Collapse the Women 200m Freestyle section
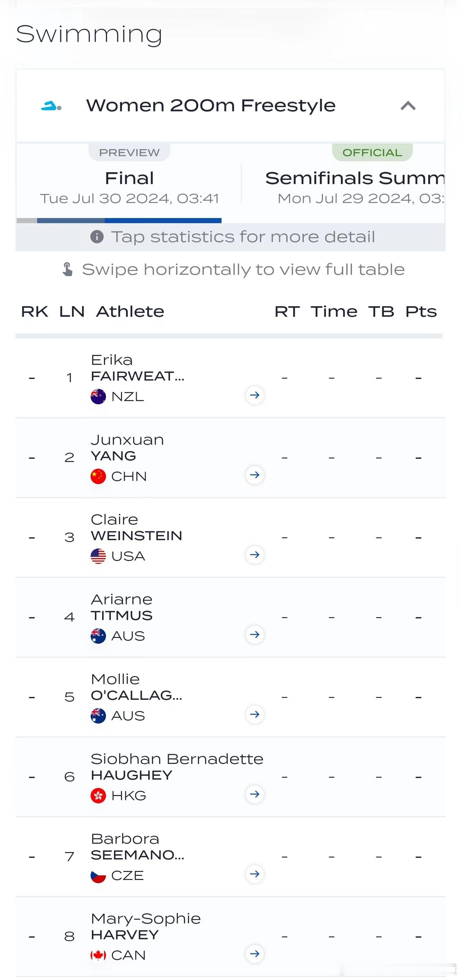 tap(408, 106)
